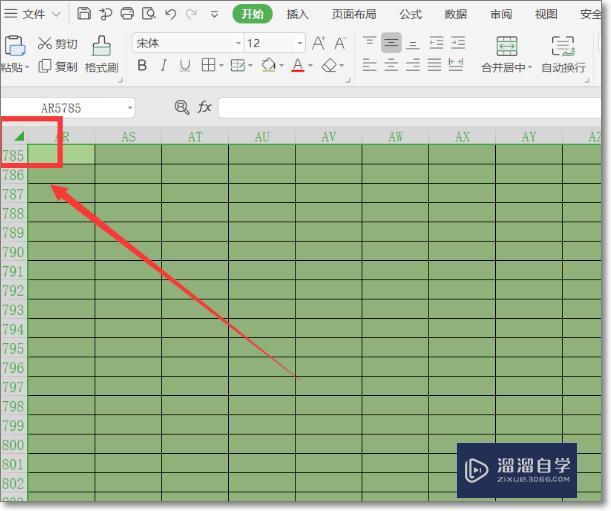Center text horizontally
This screenshot has height=511, width=611.
click(391, 65)
